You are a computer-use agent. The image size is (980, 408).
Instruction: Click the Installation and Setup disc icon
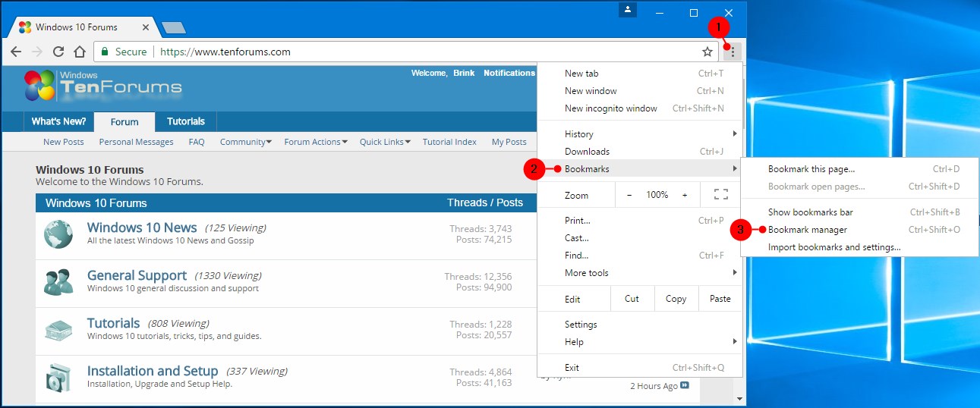(58, 378)
